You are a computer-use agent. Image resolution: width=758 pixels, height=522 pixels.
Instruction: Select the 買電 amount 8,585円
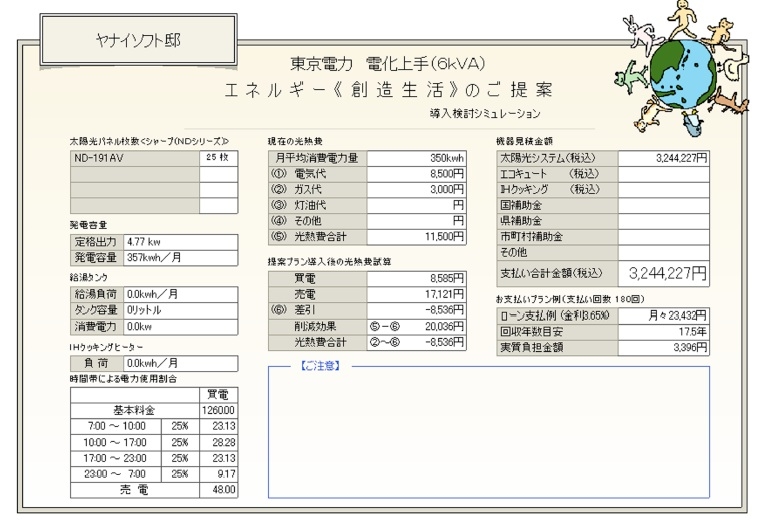coord(416,278)
